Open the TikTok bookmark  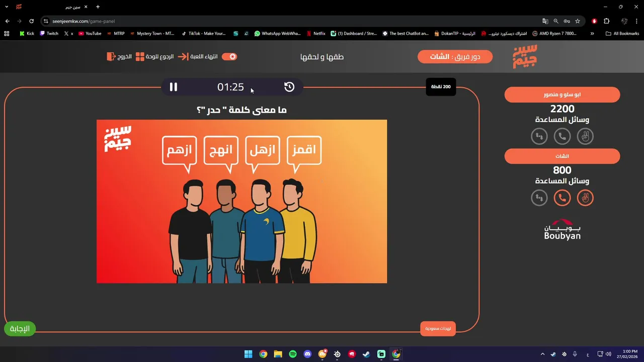[x=203, y=34]
